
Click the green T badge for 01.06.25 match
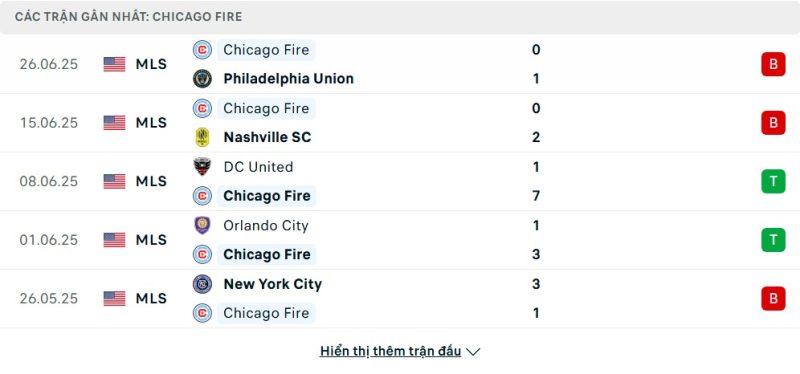pos(773,240)
